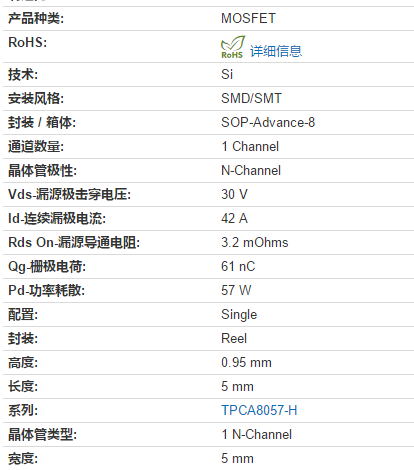Viewport: 414px width, 470px height.
Task: Select the N-Channel transistor polarity value
Action: coord(251,170)
